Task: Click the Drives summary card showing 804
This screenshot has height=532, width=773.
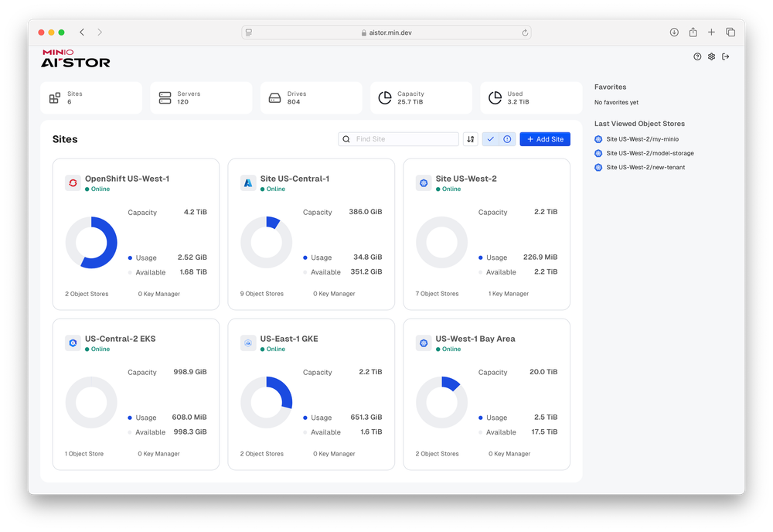Action: click(x=311, y=97)
